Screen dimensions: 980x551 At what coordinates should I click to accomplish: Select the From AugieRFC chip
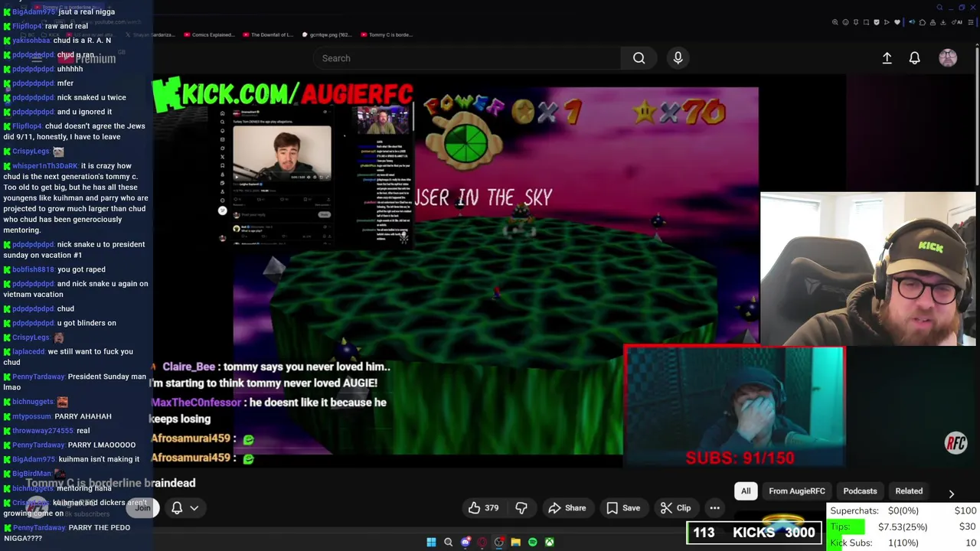pos(797,491)
